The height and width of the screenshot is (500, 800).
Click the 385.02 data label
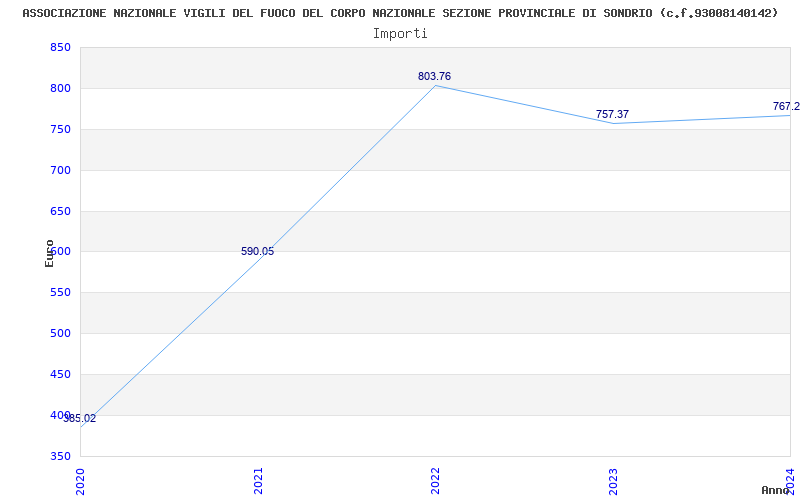[80, 418]
